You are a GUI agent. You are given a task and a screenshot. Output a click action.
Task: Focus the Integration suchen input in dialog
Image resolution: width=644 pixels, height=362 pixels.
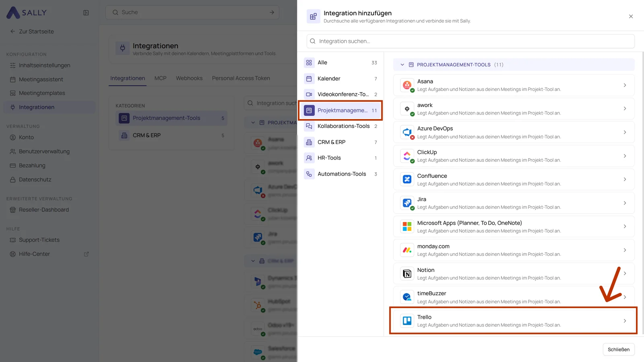click(x=471, y=41)
